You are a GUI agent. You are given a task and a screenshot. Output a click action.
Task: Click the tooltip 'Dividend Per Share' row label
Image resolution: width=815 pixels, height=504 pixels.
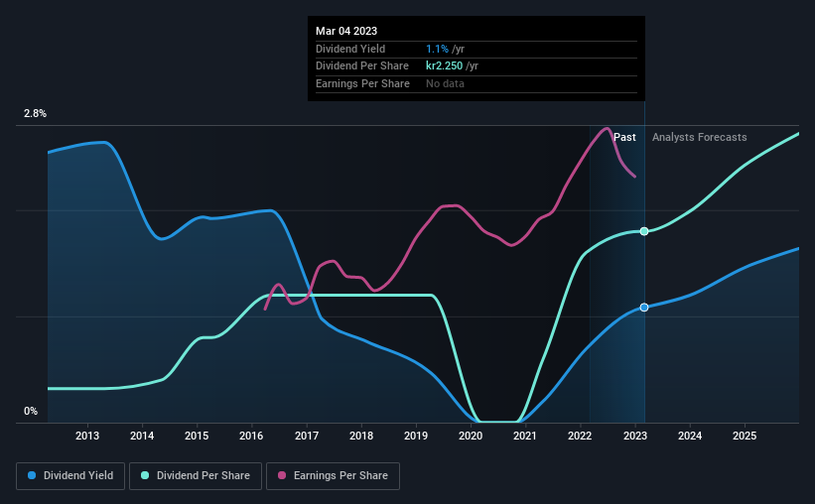click(x=362, y=66)
